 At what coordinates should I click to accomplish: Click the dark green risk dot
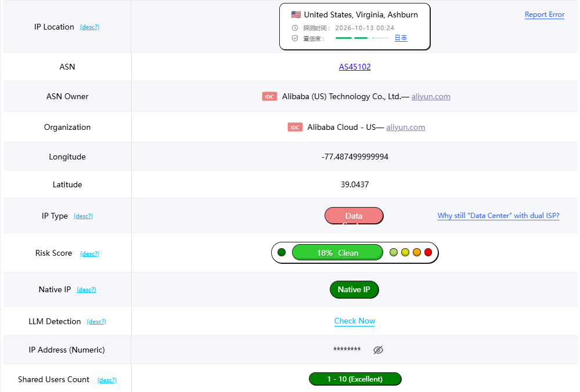click(x=282, y=252)
